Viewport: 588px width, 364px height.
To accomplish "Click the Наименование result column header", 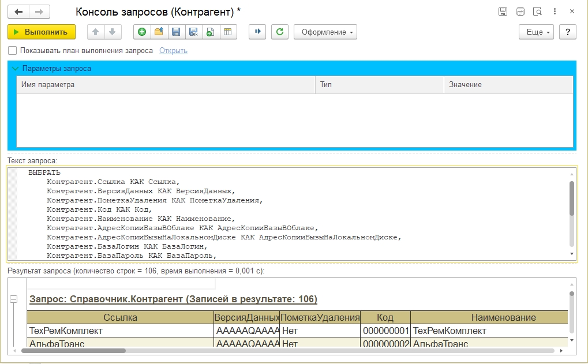I will coord(489,317).
